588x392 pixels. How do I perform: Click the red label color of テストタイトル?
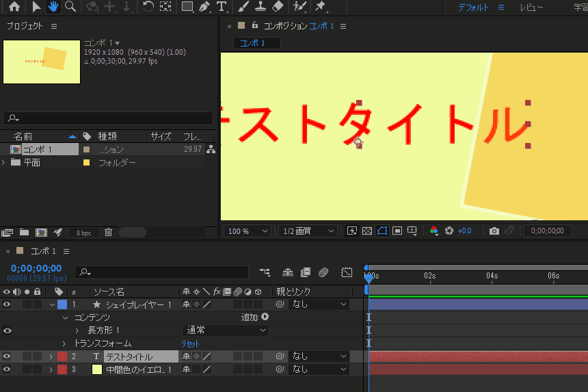[x=62, y=356]
